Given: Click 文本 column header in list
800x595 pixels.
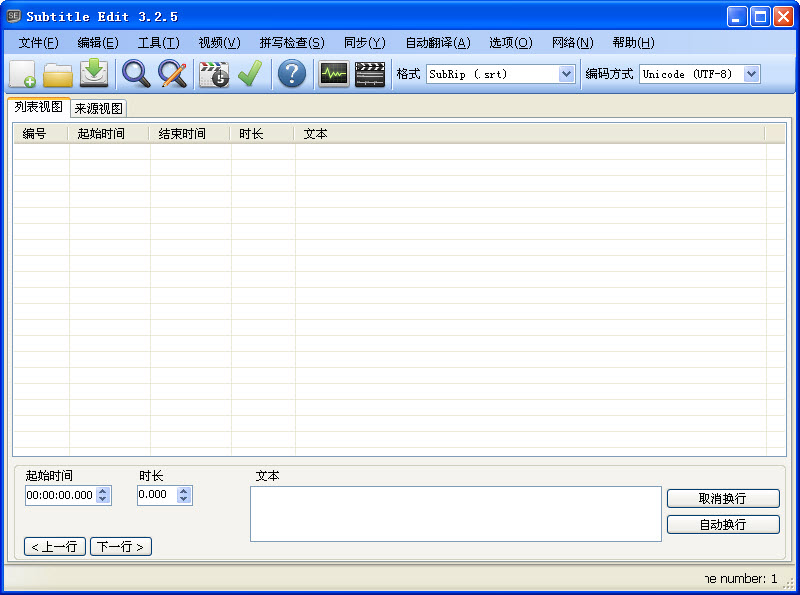Looking at the screenshot, I should [530, 134].
